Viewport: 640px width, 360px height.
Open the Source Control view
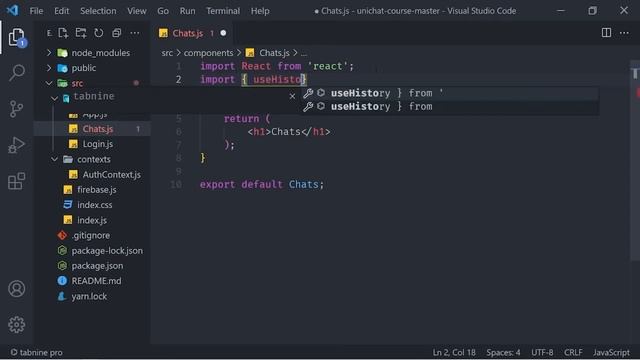point(16,109)
